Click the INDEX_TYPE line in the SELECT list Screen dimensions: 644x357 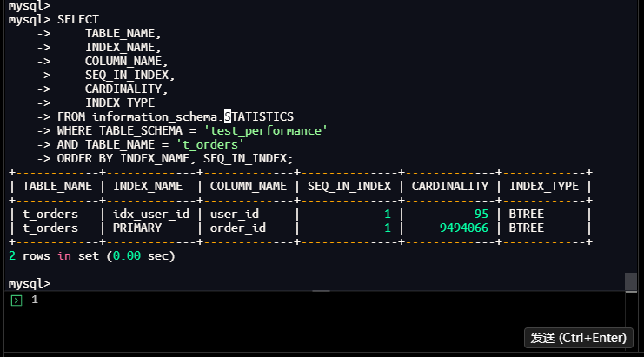[x=120, y=103]
